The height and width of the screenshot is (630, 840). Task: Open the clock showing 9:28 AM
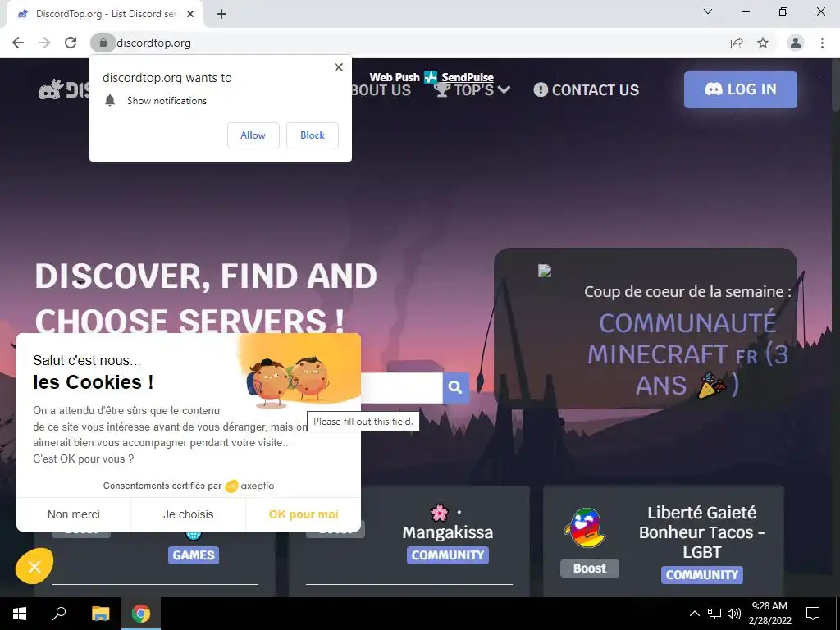[x=769, y=614]
